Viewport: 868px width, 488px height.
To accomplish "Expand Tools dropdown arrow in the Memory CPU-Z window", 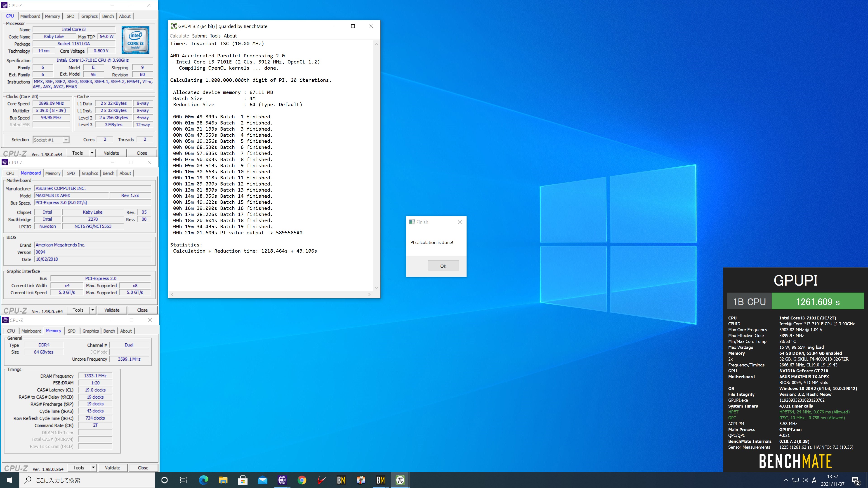I will 93,467.
